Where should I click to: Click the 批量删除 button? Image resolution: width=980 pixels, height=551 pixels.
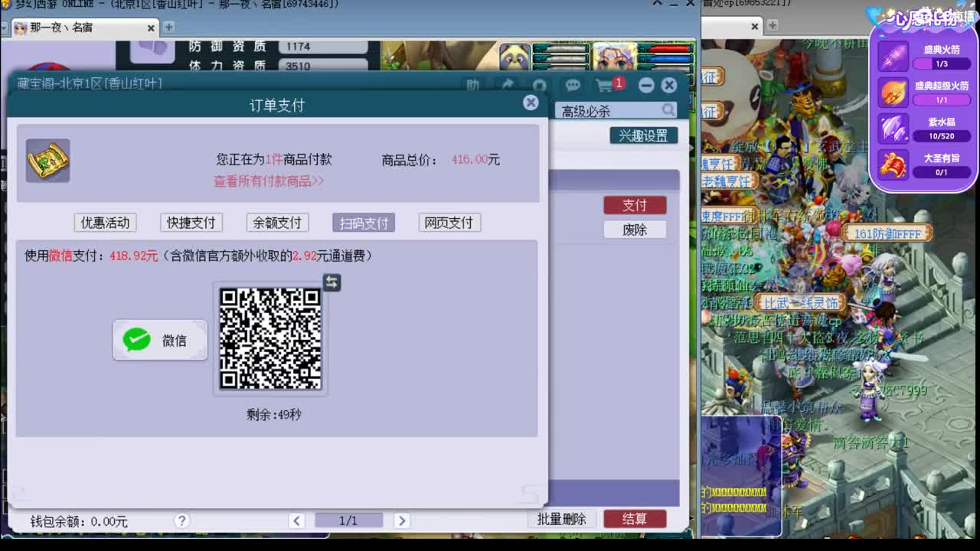tap(561, 519)
